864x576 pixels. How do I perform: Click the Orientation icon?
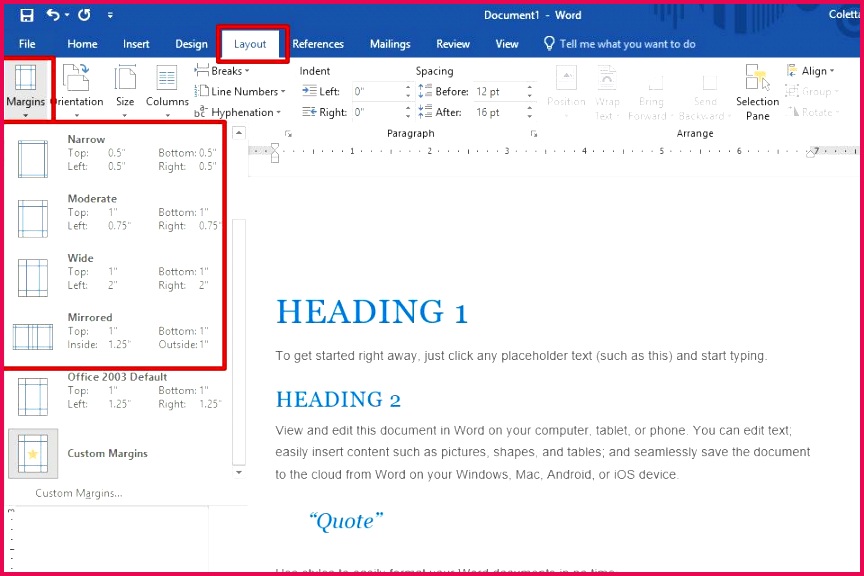pyautogui.click(x=77, y=88)
